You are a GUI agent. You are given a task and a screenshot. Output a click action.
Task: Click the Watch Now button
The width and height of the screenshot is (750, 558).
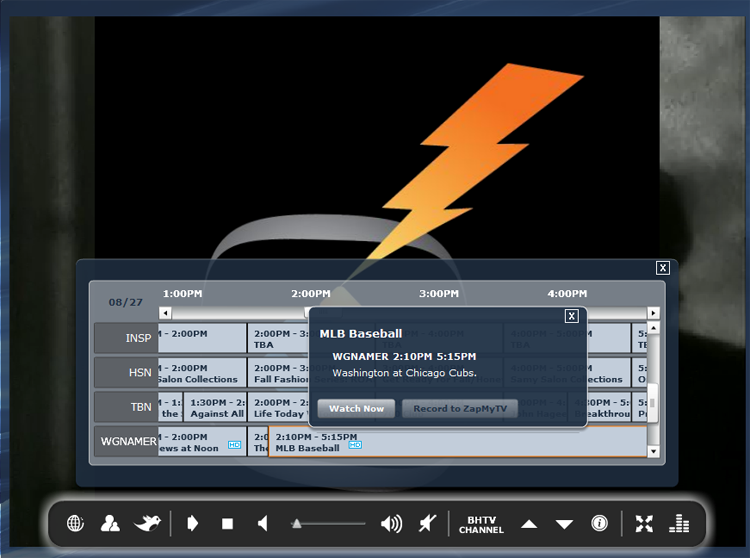coord(356,409)
